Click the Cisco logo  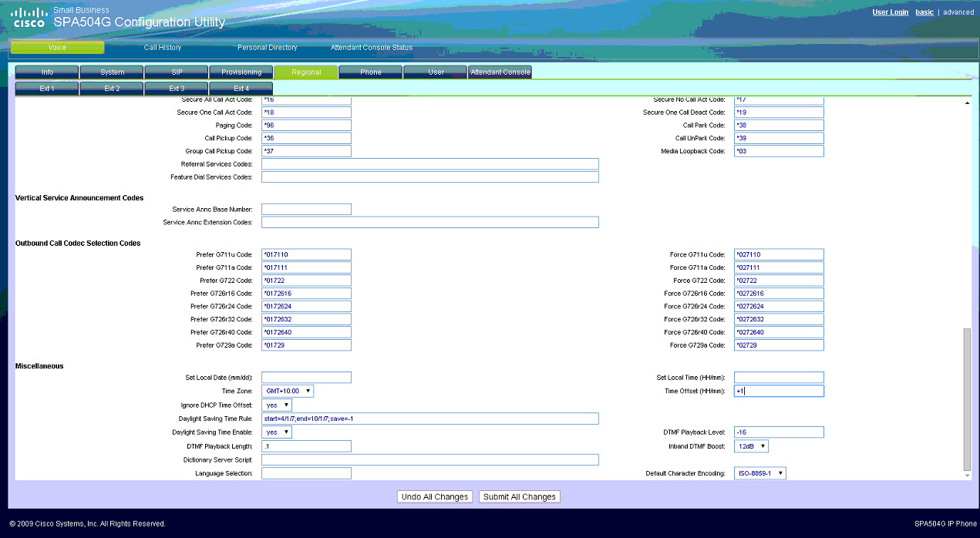click(29, 18)
